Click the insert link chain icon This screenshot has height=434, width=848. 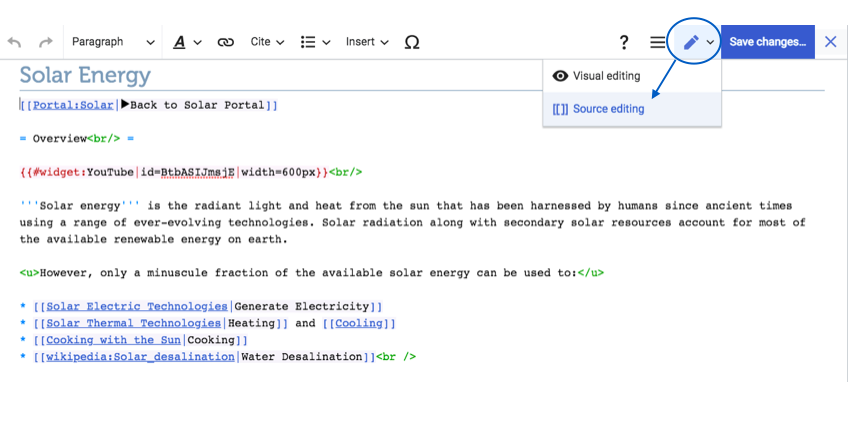pyautogui.click(x=226, y=42)
